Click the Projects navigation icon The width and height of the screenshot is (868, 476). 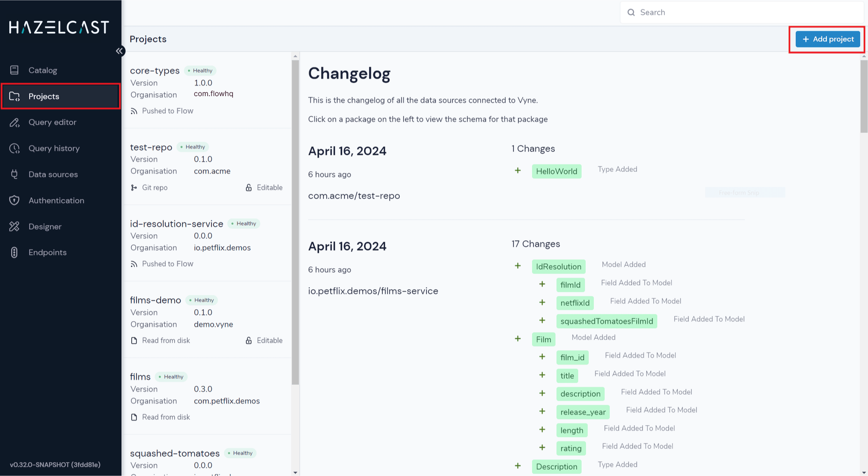(x=15, y=96)
